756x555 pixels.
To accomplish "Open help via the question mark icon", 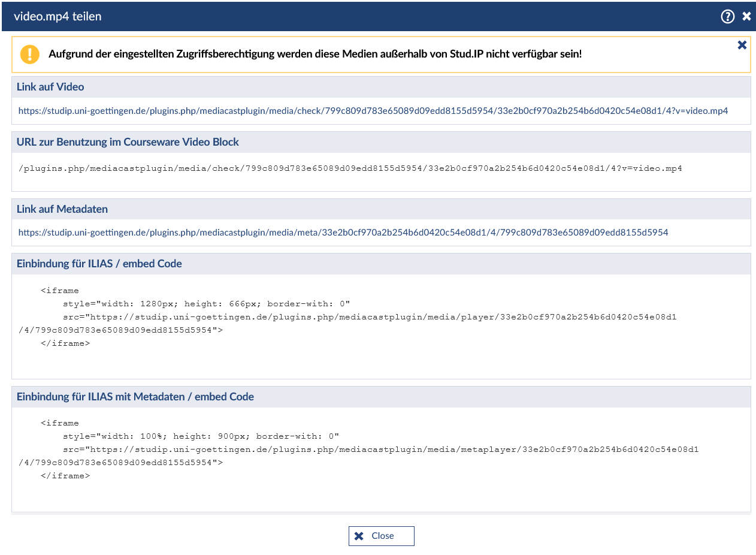I will point(727,17).
